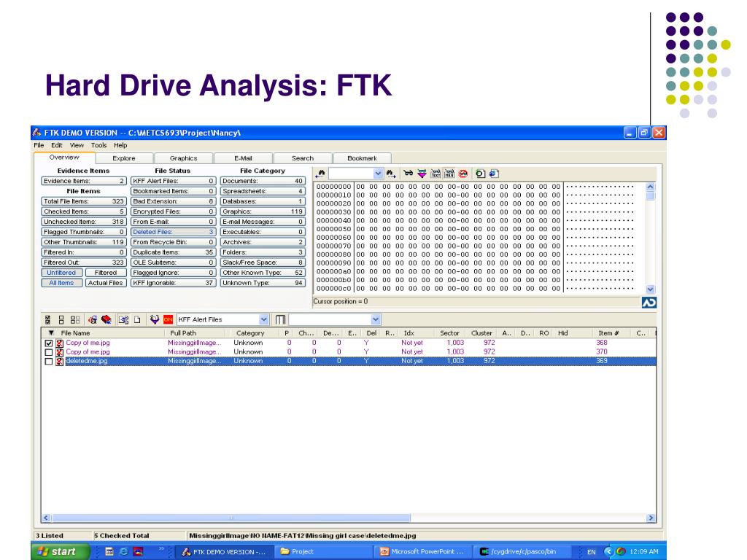Open the KFF Alert Files filter dropdown
The width and height of the screenshot is (747, 560).
(263, 319)
